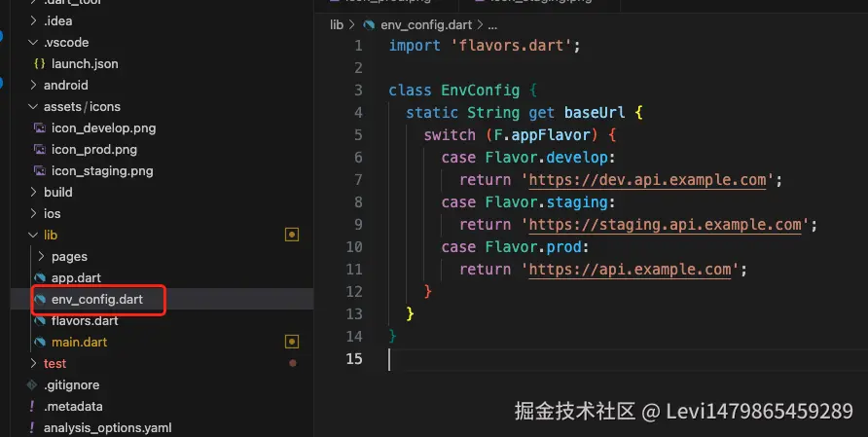Click the lib breadcrumb segment
868x437 pixels.
[x=337, y=25]
